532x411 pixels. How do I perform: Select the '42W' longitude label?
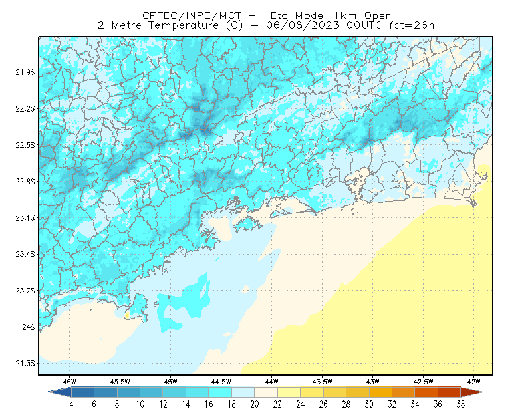coord(474,382)
